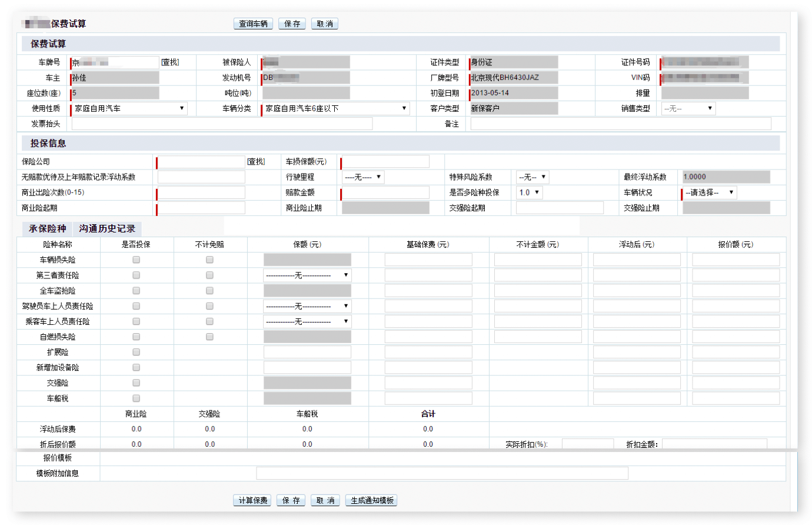Click the 交强险起期 input field

click(x=560, y=208)
